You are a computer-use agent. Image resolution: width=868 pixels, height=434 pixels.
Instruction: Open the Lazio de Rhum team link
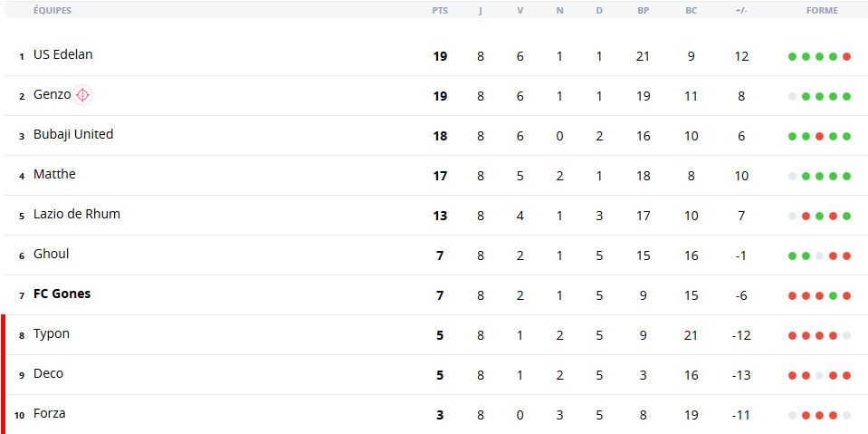(76, 214)
